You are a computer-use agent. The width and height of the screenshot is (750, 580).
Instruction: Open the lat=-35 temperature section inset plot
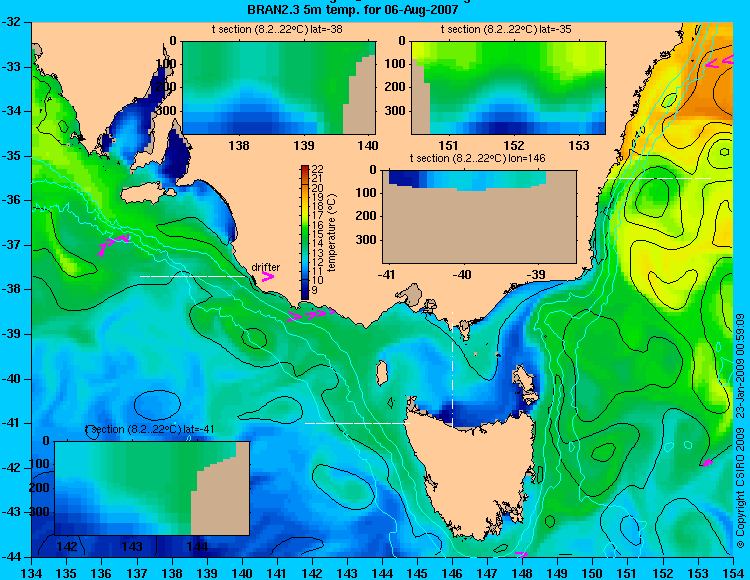click(508, 88)
